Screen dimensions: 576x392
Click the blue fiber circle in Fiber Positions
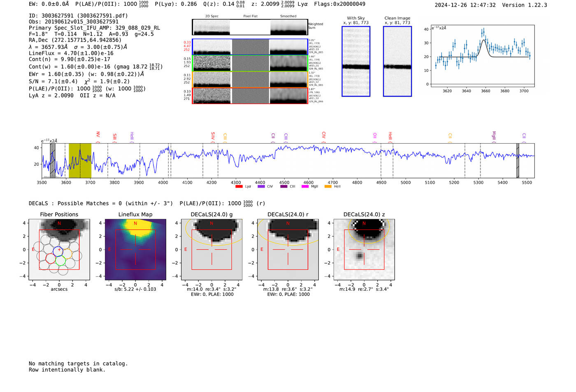point(58,252)
